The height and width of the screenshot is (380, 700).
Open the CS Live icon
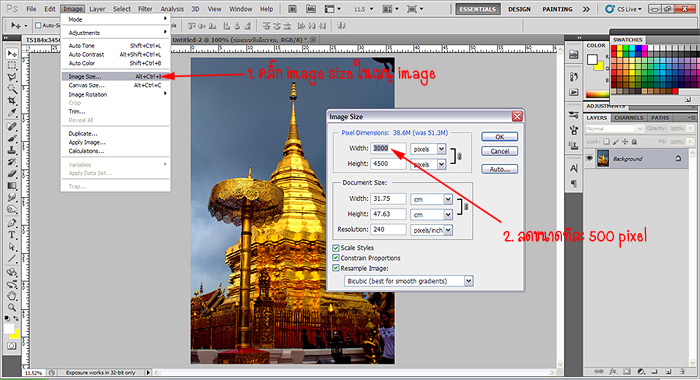tap(623, 9)
